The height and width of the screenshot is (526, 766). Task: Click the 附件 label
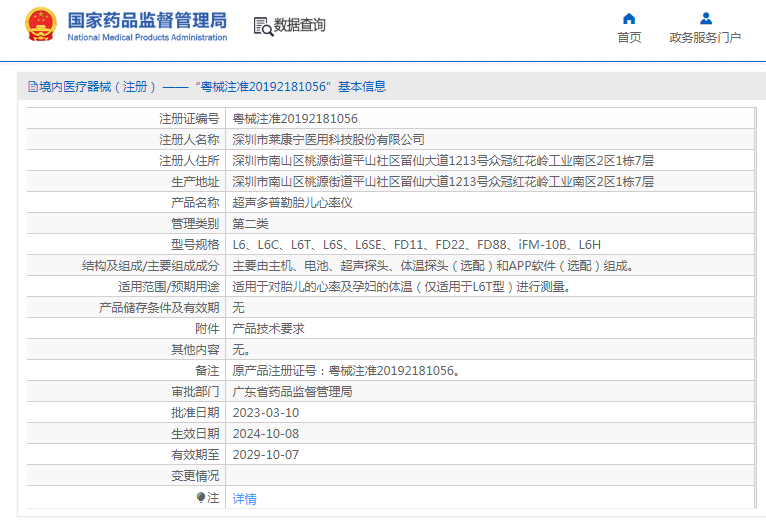(x=207, y=329)
